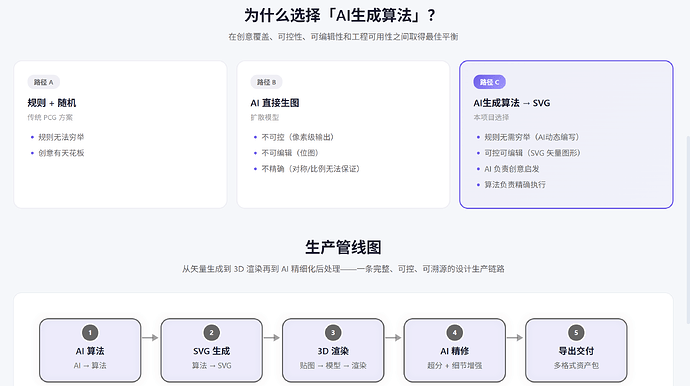Select the AI 直接生图 card title
Screen dimensions: 690x386
click(x=275, y=103)
